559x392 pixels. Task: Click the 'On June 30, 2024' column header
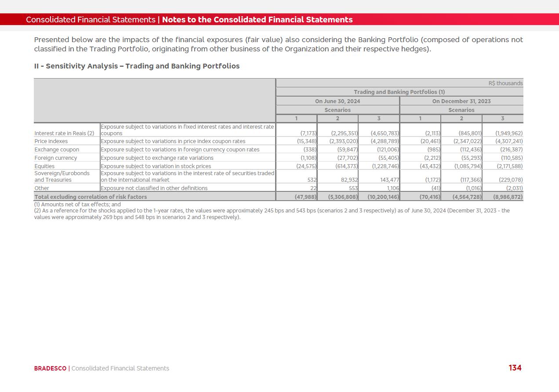[337, 101]
